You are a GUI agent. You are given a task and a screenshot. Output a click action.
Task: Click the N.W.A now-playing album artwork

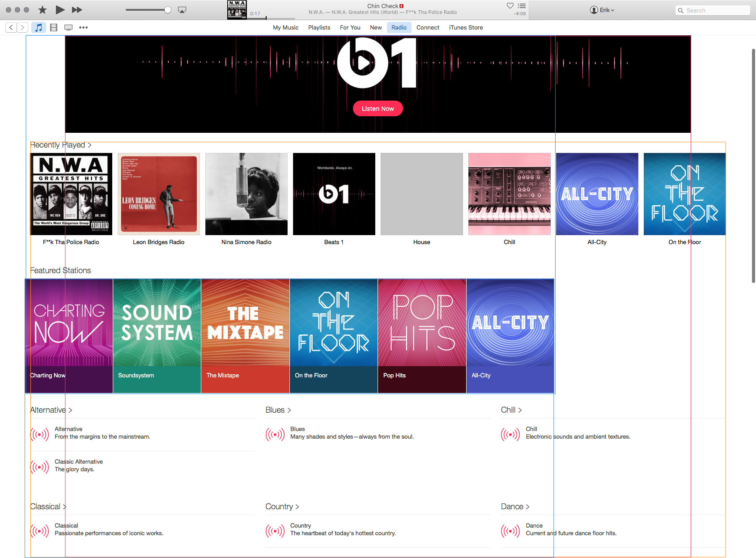point(237,10)
